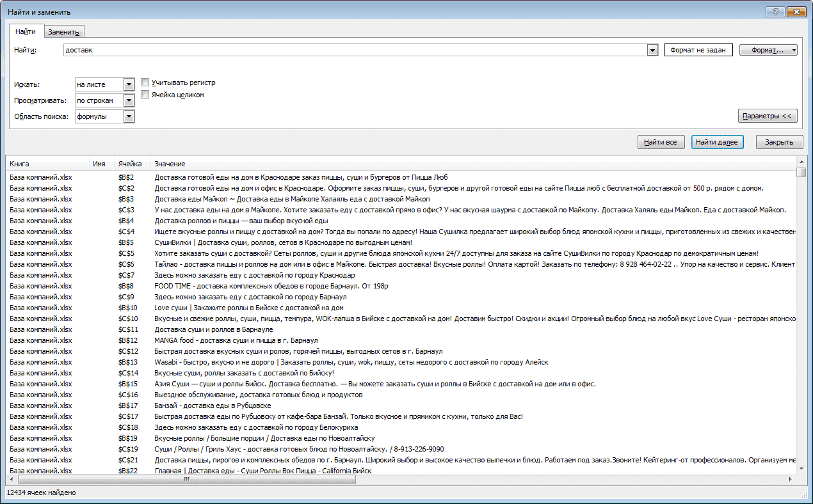Image resolution: width=813 pixels, height=504 pixels.
Task: Click the horizontal scrollbar right arrow
Action: click(791, 479)
